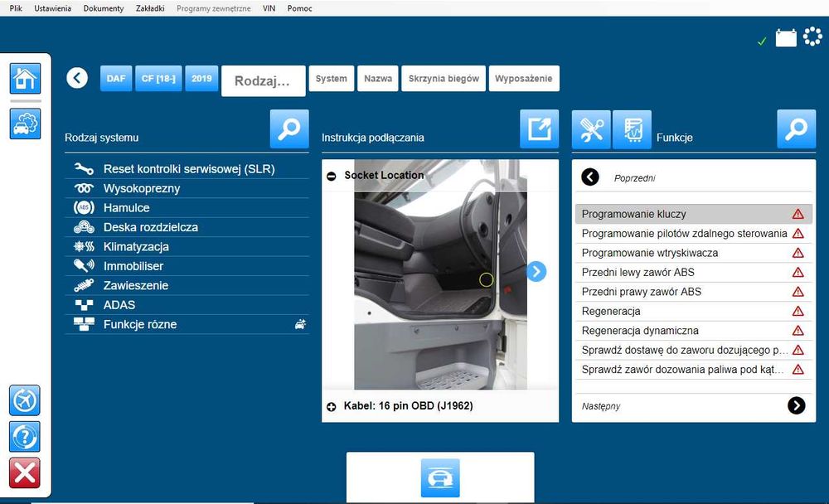Click the DAF breadcrumb button
Screen dimensions: 829x504
click(x=116, y=78)
